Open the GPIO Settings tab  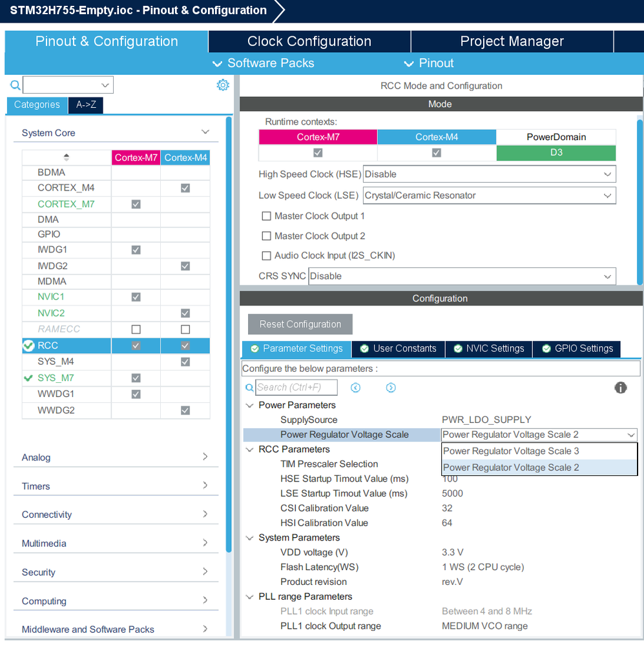(577, 349)
